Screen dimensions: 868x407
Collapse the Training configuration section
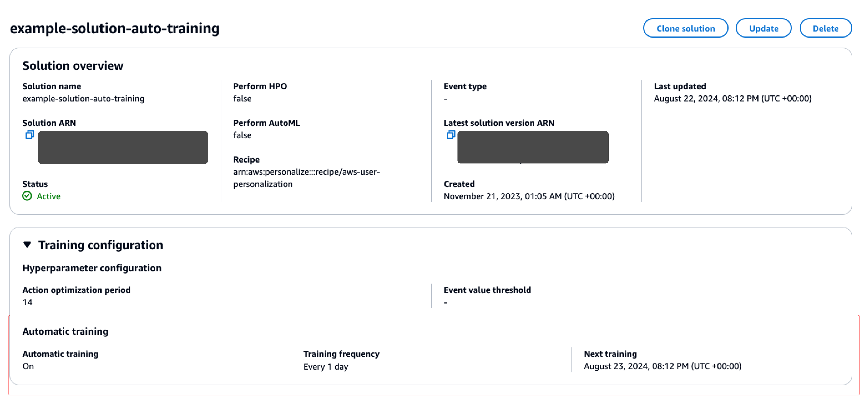(x=27, y=245)
